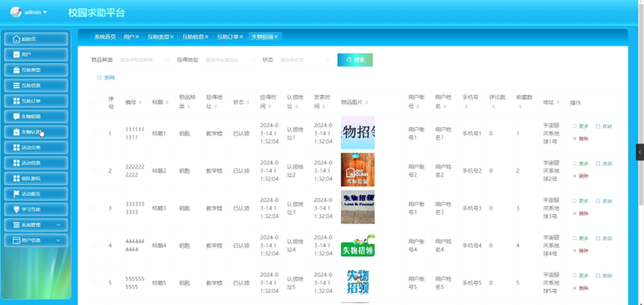Screen dimensions: 644x305
Task: Click the icon beside 学习互助
Action: tap(16, 209)
